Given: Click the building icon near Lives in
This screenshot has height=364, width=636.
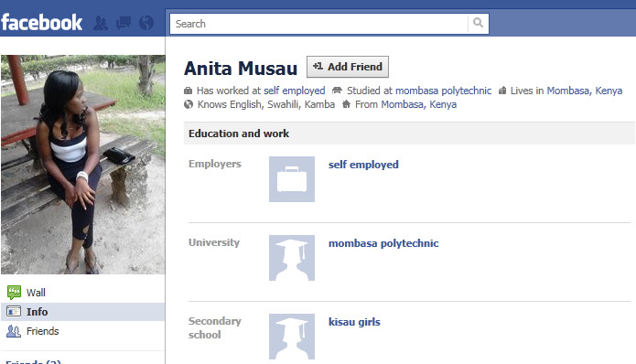Looking at the screenshot, I should (502, 91).
